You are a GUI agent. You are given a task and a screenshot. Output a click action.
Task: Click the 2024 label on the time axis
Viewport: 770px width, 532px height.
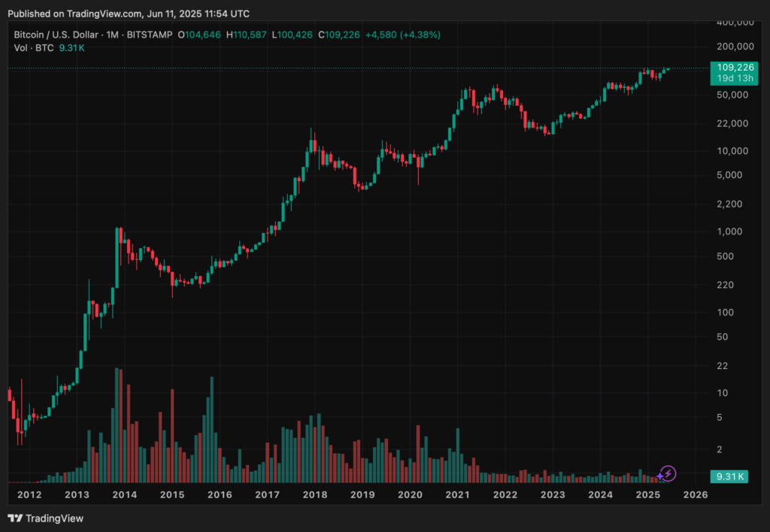[x=601, y=494]
